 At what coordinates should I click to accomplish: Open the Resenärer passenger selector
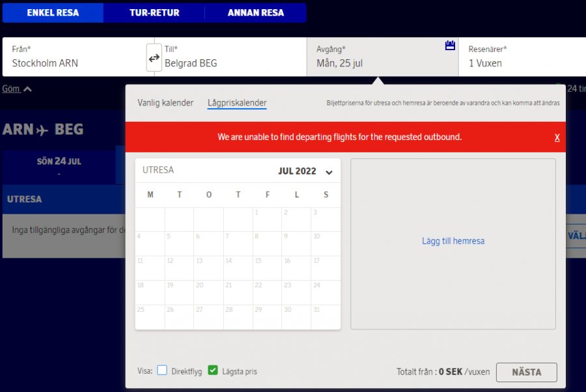tap(521, 57)
